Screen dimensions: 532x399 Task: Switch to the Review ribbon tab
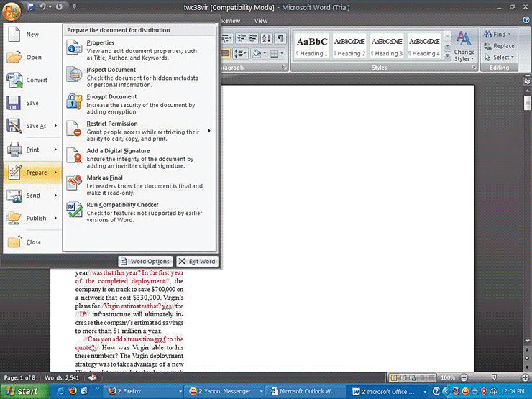[x=231, y=21]
